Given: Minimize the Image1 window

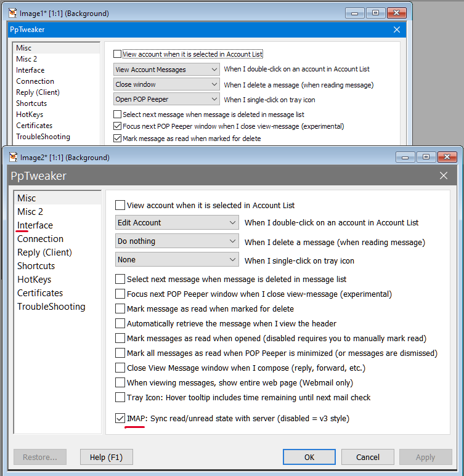Looking at the screenshot, I should (x=354, y=13).
